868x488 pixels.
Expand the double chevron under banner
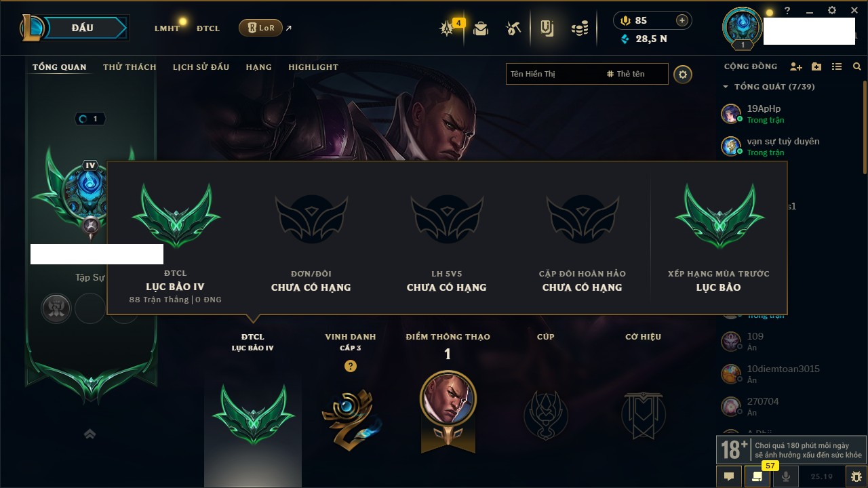pos(90,434)
